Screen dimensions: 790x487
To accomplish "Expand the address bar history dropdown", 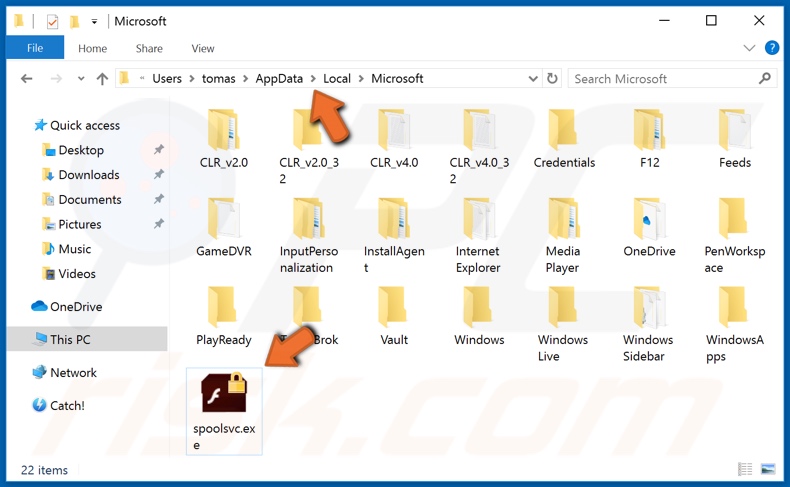I will [533, 79].
